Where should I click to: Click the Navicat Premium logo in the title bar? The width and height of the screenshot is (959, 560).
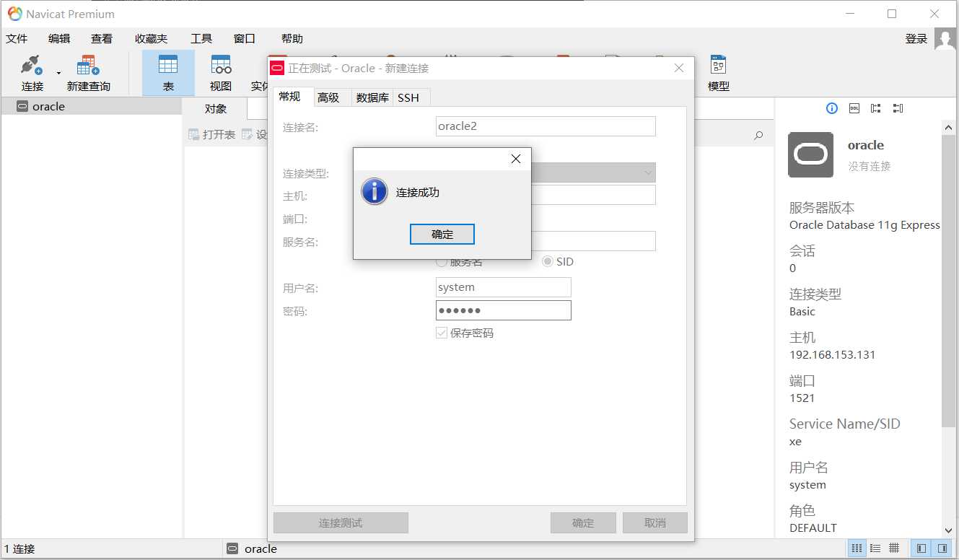pyautogui.click(x=14, y=14)
